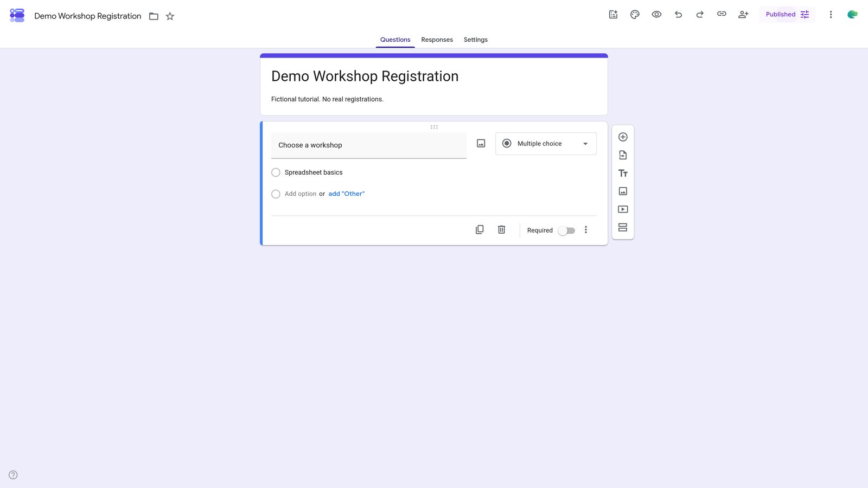Preview the form with eye icon
The image size is (868, 488).
click(x=656, y=15)
